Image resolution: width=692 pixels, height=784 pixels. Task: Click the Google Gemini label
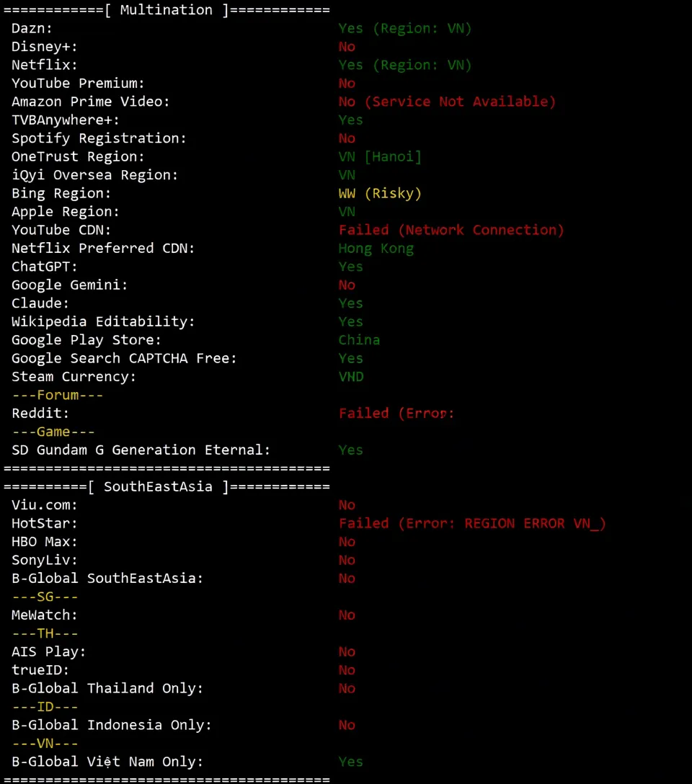[69, 285]
